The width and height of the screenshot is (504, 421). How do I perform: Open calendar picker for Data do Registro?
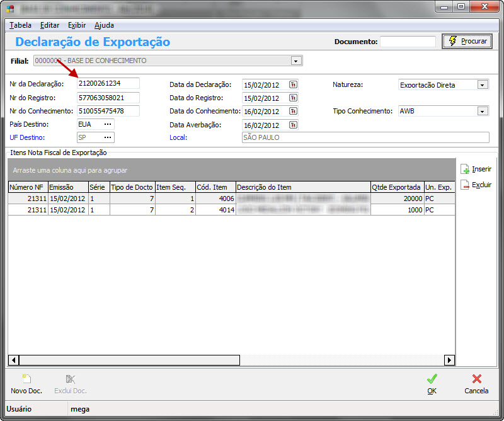pos(293,98)
